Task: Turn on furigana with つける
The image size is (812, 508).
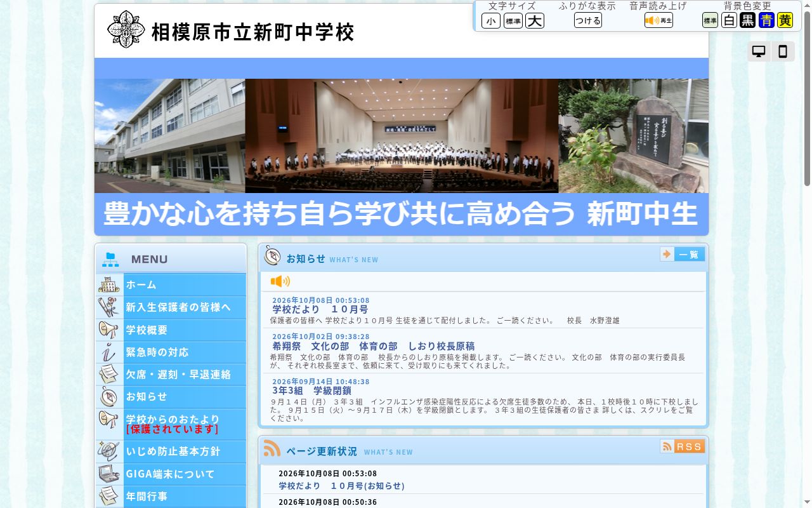Action: click(588, 20)
